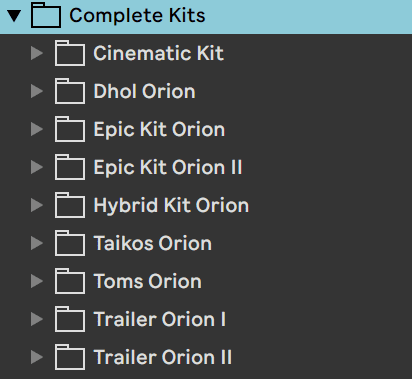Click the Hybrid Kit Orion folder icon
Image resolution: width=412 pixels, height=379 pixels.
pos(70,205)
